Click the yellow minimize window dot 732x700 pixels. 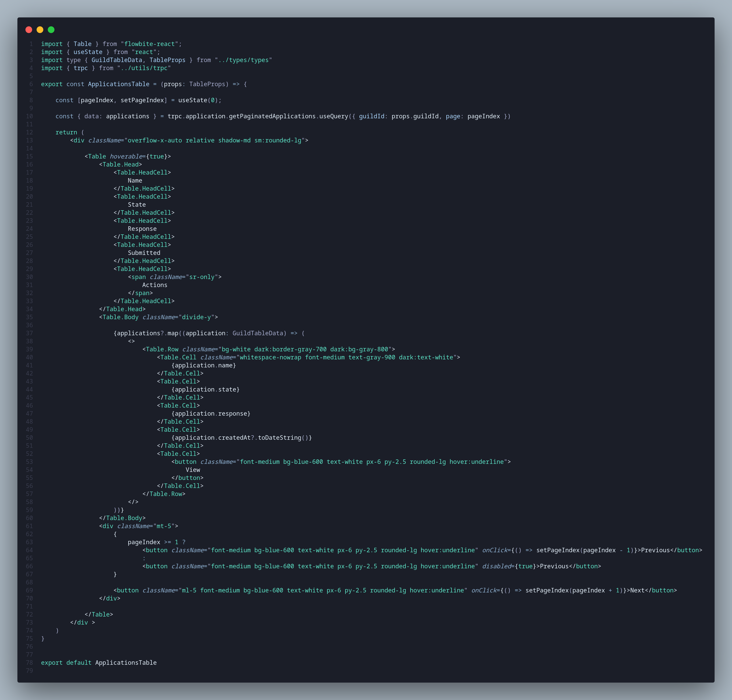click(40, 29)
